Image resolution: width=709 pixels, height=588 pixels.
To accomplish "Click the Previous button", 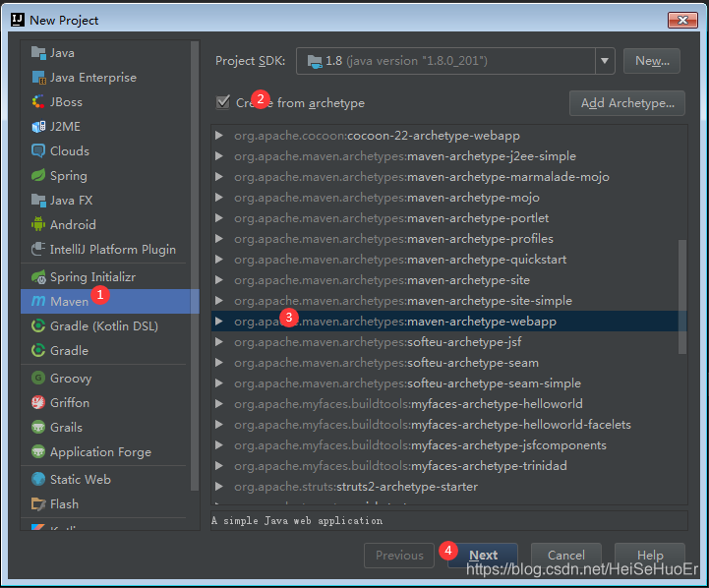I will click(399, 555).
